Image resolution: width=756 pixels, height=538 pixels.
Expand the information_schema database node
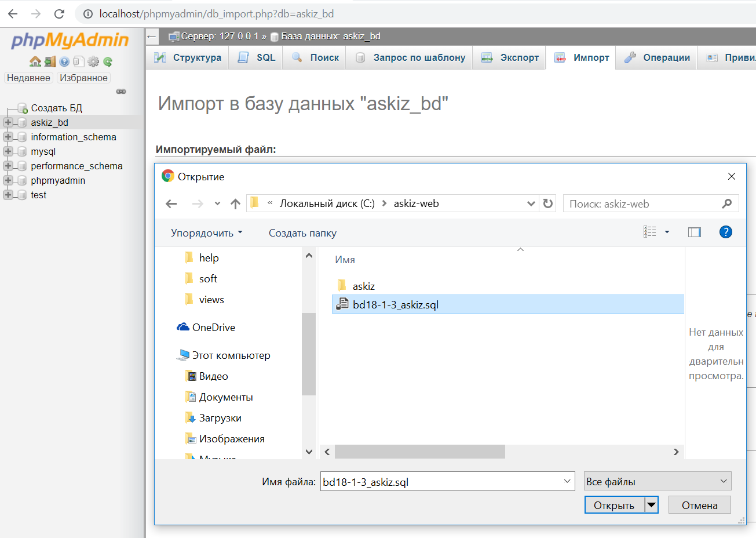pyautogui.click(x=8, y=137)
